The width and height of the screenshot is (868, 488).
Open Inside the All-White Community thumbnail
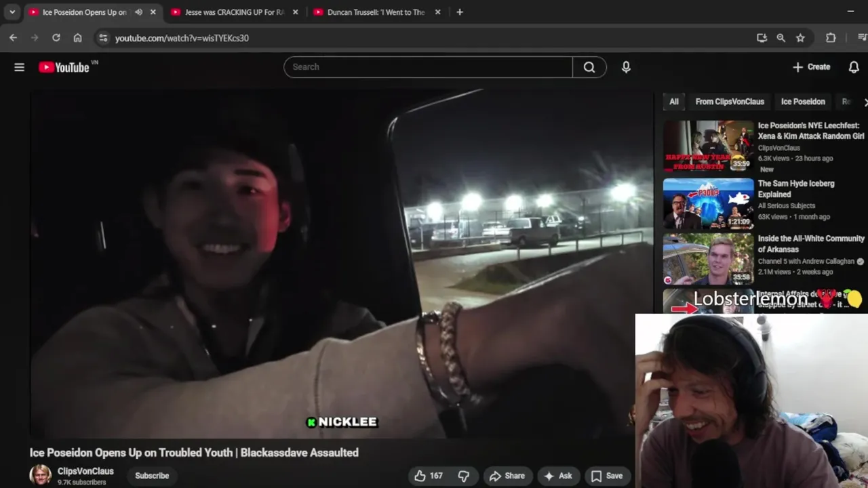pos(708,260)
